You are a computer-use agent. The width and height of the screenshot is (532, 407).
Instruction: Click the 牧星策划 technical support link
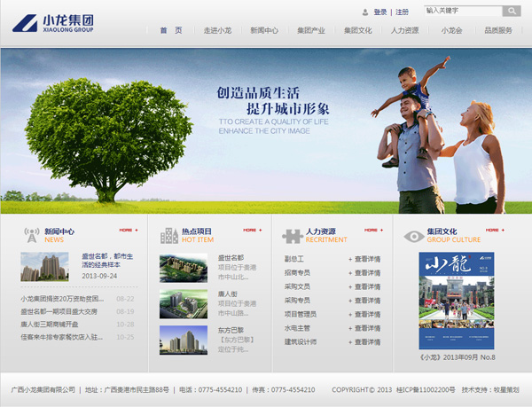[x=506, y=389]
